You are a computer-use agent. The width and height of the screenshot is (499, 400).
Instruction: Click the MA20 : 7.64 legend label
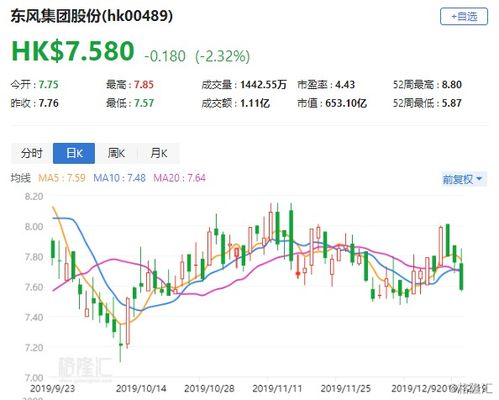tap(179, 178)
